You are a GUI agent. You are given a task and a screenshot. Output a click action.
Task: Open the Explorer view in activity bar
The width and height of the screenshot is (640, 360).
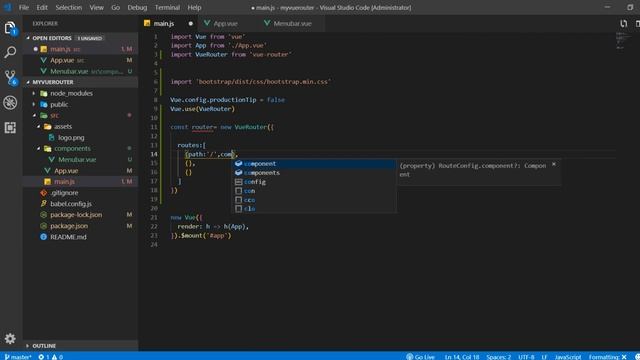pos(10,28)
